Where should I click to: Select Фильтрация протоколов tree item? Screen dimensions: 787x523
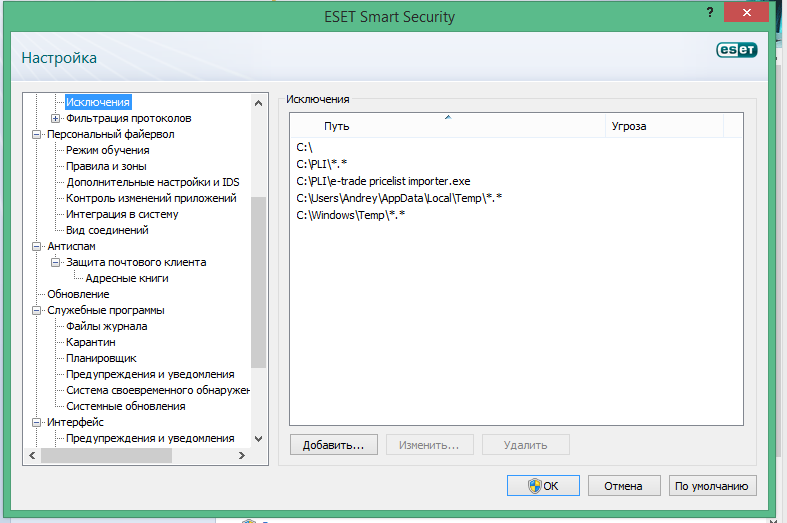(x=128, y=118)
